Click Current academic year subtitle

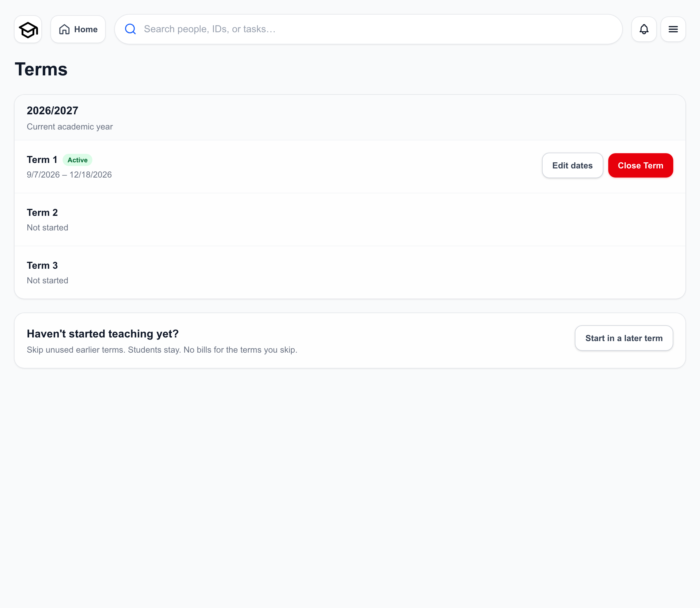tap(70, 126)
